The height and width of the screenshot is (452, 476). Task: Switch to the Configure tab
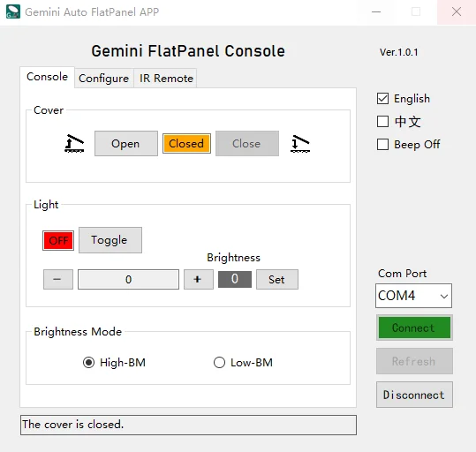coord(104,79)
